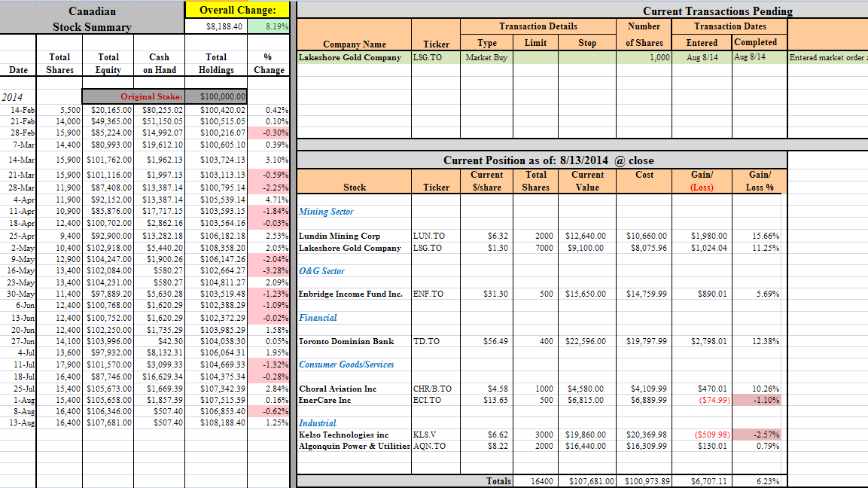Select the green 8.19% cell
The height and width of the screenshot is (488, 868).
(x=269, y=26)
